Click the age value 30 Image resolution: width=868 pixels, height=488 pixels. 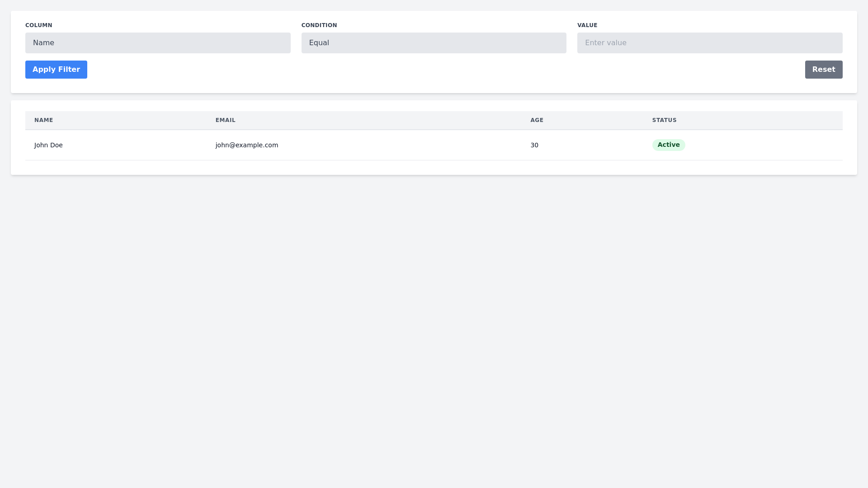(534, 145)
